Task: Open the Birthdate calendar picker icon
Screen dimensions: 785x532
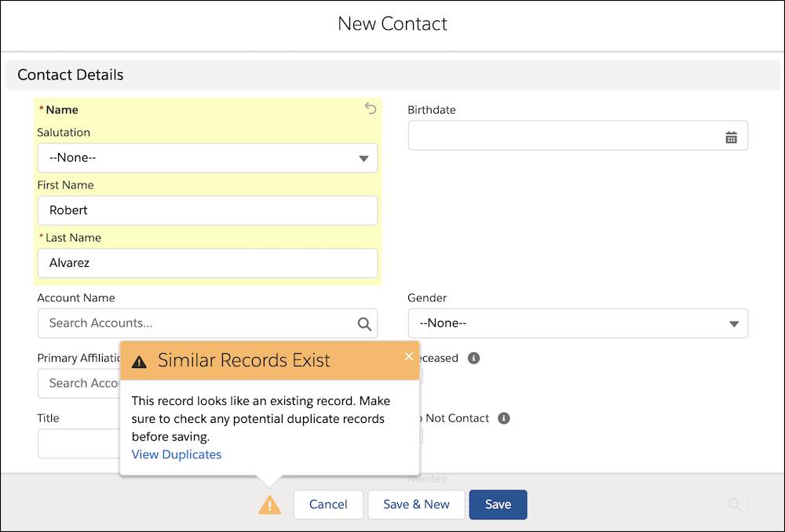Action: pos(731,137)
